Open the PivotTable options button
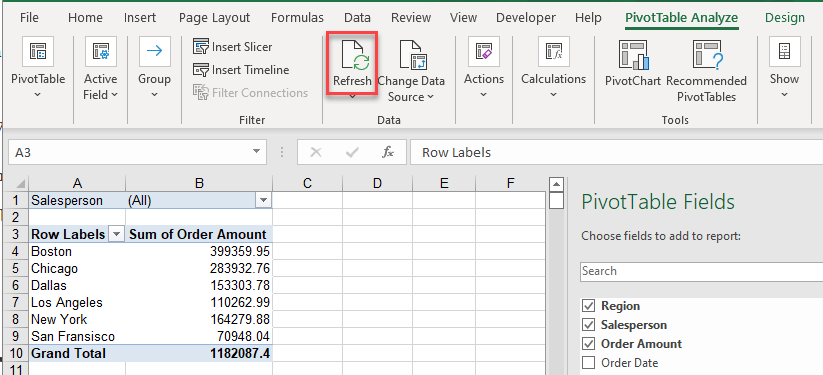 tap(38, 51)
